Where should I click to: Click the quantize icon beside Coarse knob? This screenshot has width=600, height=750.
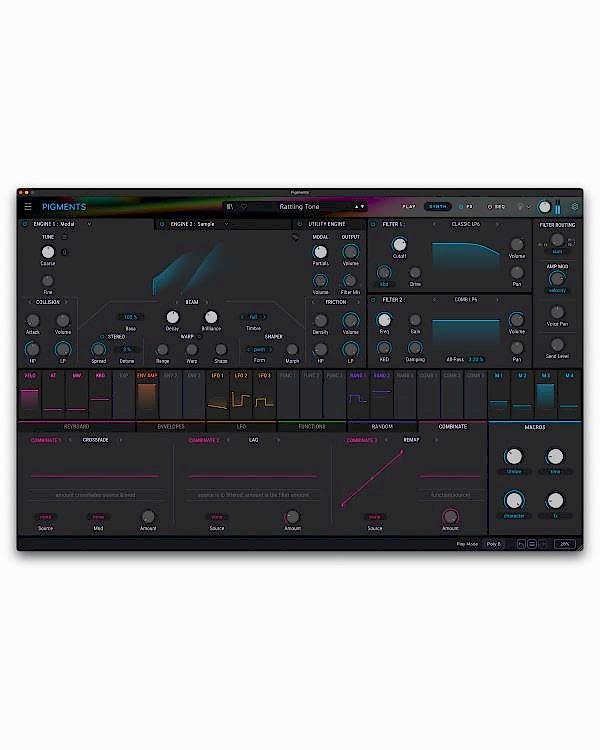pos(65,252)
